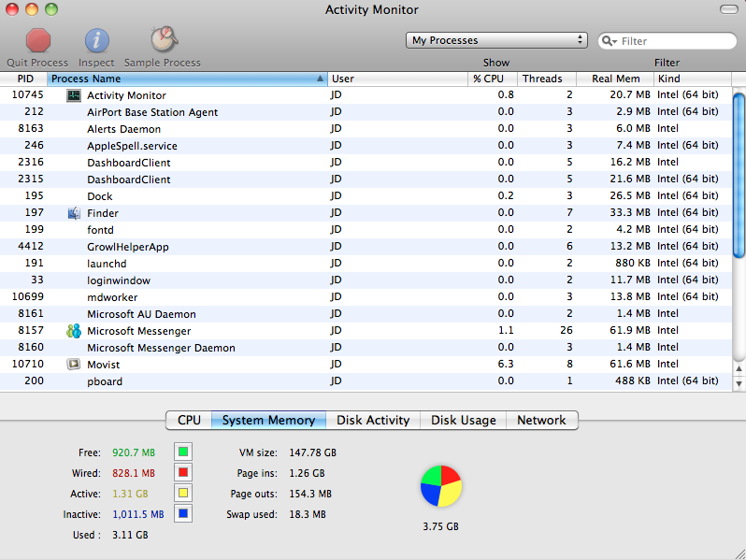This screenshot has height=560, width=746.
Task: Click the red Wired memory color swatch
Action: click(183, 472)
